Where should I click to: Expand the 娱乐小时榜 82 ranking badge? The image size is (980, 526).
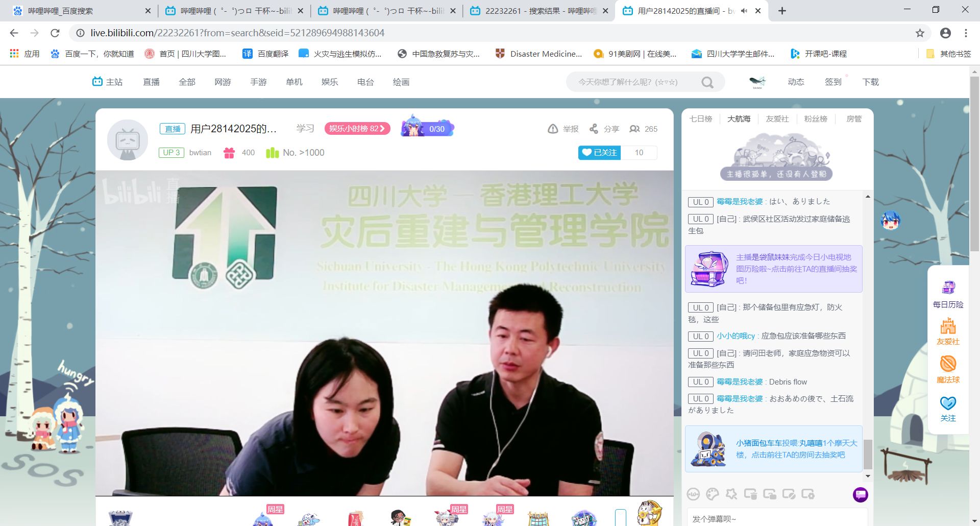tap(357, 129)
